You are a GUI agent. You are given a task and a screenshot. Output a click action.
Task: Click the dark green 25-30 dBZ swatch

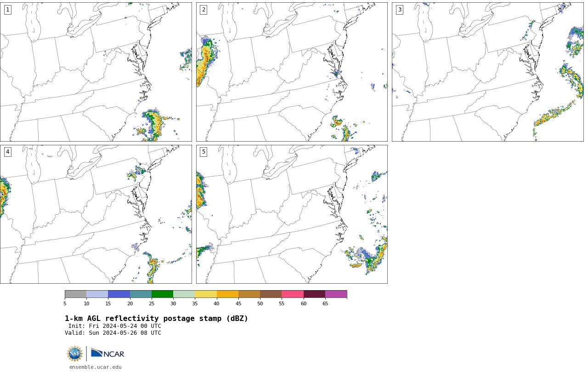162,294
